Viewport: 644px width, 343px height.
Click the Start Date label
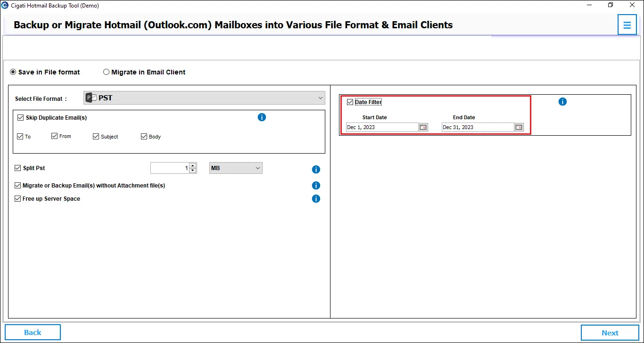(375, 117)
